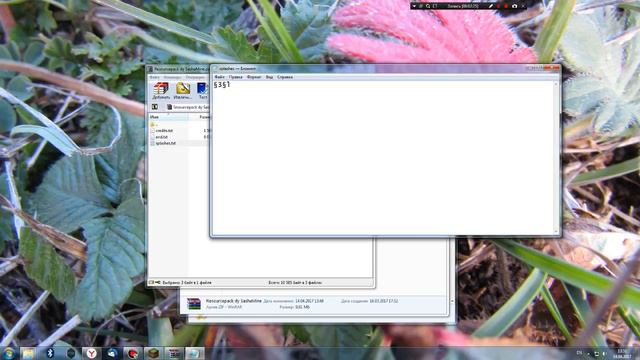Click the clock in the system tray
This screenshot has height=360, width=640.
click(622, 353)
